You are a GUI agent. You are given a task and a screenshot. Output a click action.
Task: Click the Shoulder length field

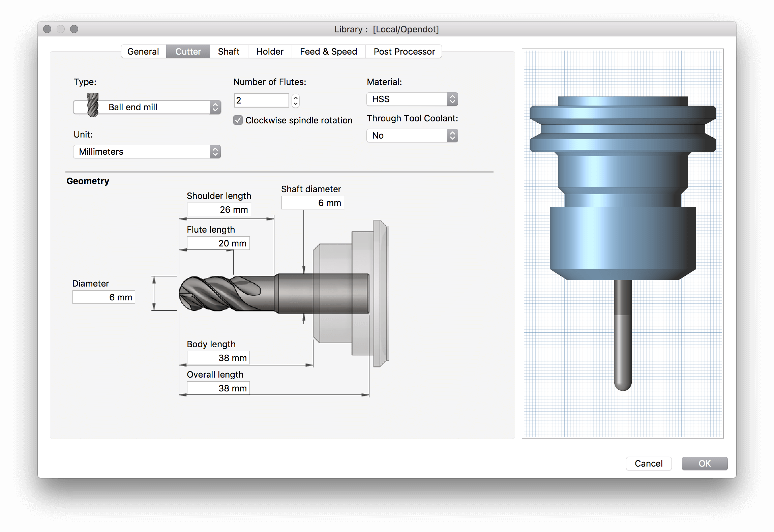pyautogui.click(x=219, y=209)
